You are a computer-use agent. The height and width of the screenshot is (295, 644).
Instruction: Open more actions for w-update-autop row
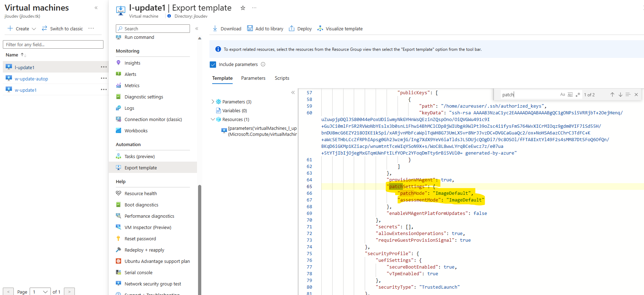click(x=103, y=78)
